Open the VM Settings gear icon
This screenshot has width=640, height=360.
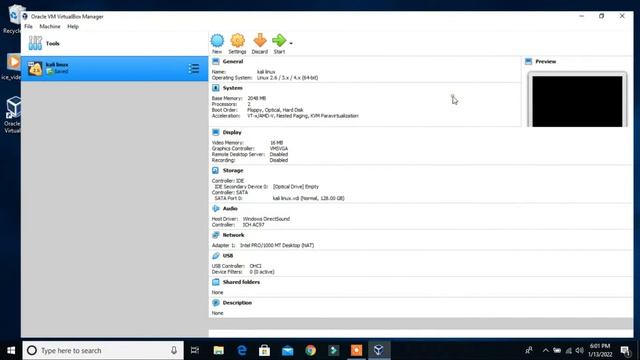tap(238, 41)
